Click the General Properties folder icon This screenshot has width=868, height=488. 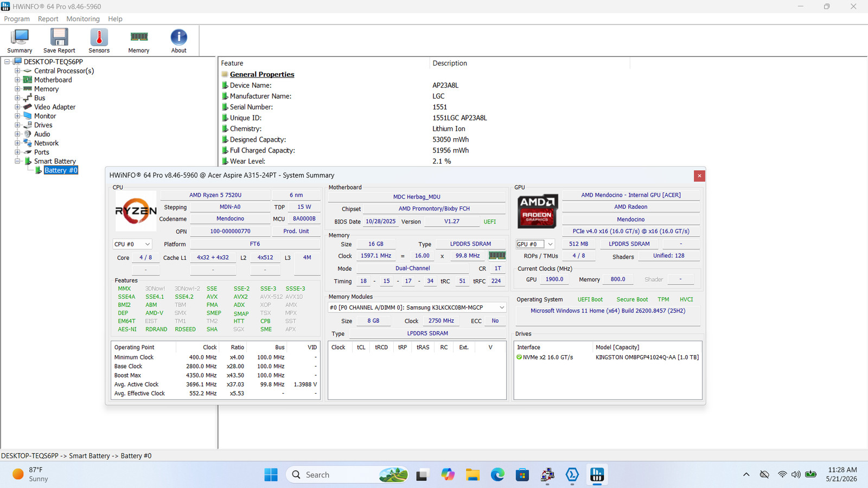coord(225,74)
